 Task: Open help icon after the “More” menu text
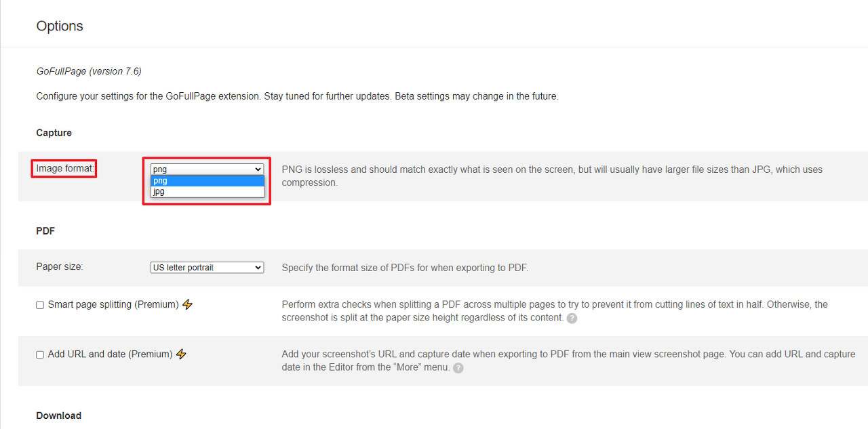coord(458,368)
